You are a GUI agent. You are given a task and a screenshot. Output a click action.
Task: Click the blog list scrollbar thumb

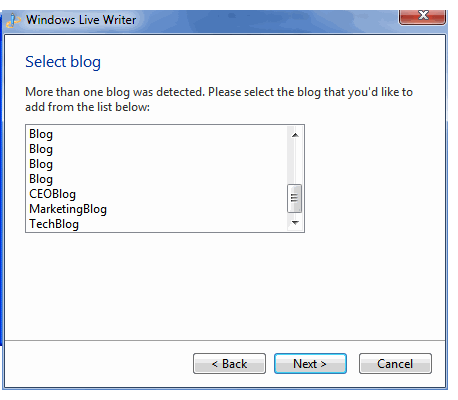(294, 198)
